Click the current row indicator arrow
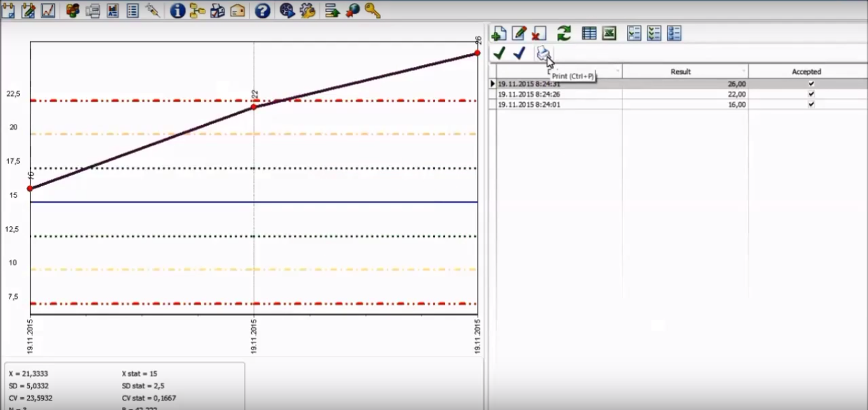The image size is (868, 410). coord(492,83)
